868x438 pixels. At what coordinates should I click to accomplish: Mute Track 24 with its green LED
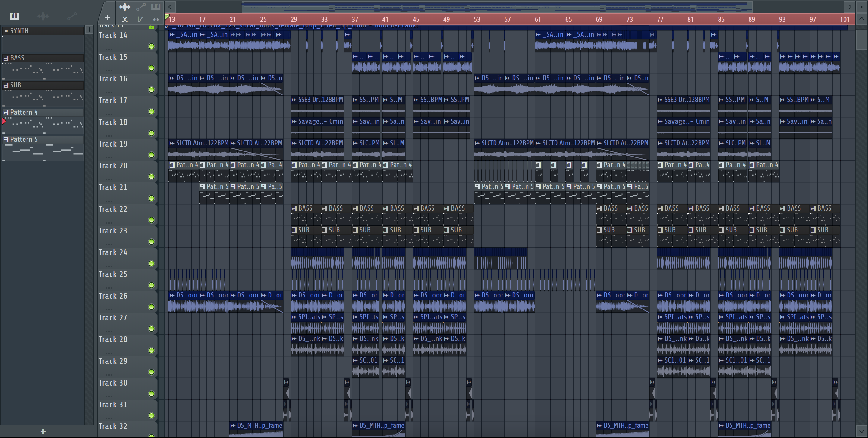(152, 263)
